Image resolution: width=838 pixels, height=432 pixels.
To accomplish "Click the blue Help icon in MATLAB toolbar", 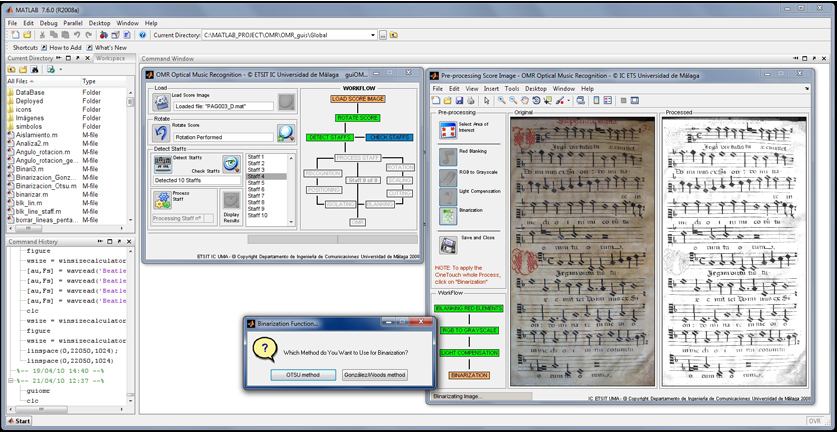I will point(142,35).
